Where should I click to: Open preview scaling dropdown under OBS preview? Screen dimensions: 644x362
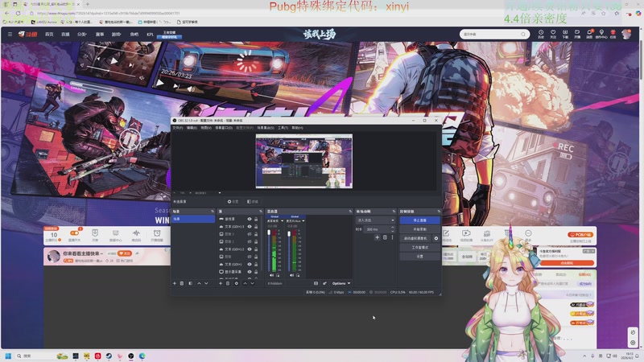tap(219, 192)
